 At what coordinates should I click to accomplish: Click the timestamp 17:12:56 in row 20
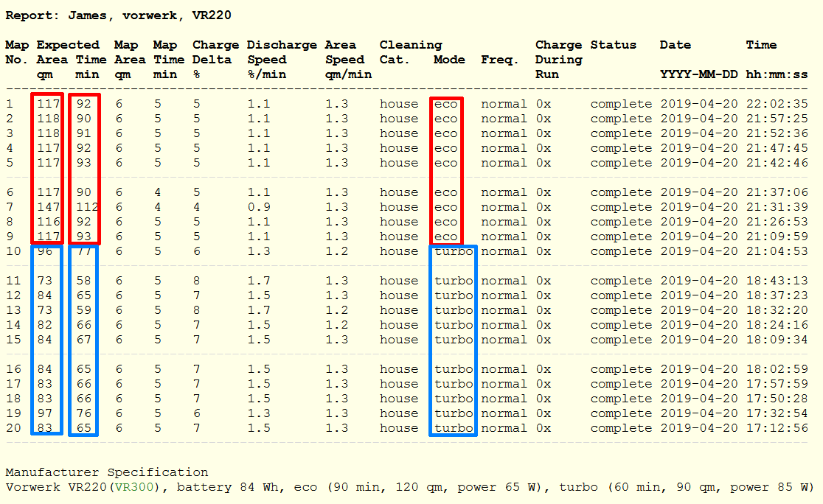coord(777,428)
